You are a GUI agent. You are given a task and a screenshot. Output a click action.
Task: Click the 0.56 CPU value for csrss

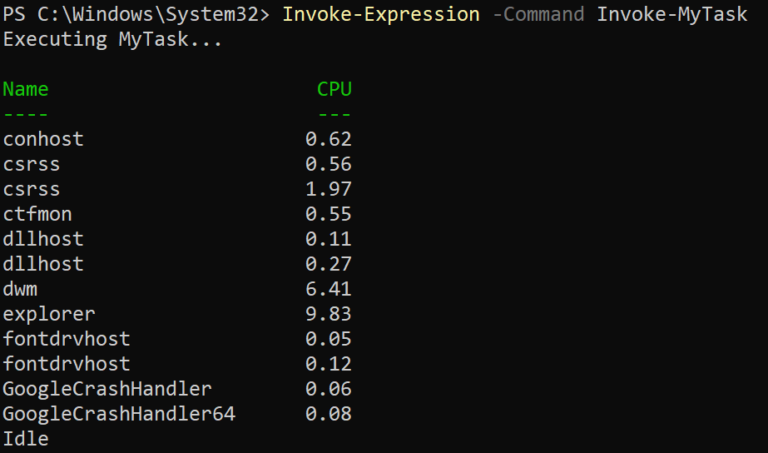click(x=328, y=165)
